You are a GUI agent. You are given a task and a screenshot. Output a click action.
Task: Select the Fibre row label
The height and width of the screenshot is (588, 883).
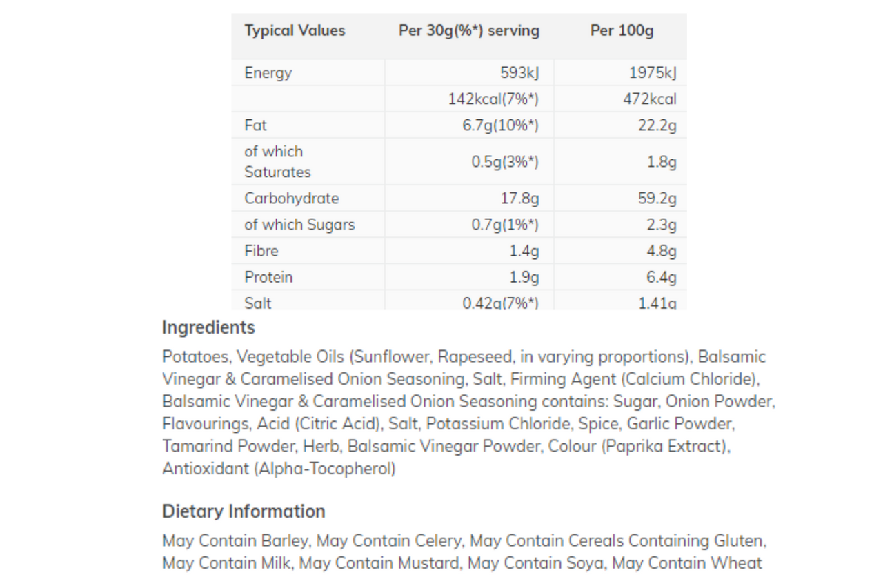coord(261,251)
